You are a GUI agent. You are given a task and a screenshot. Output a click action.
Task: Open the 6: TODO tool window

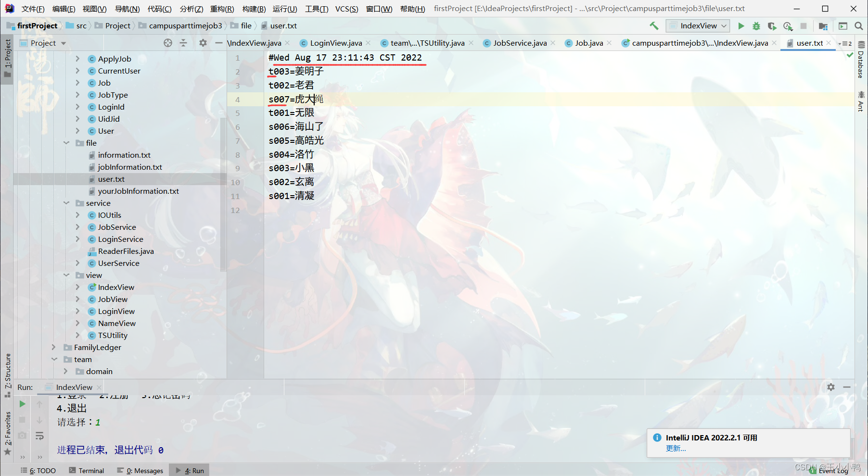(x=38, y=471)
